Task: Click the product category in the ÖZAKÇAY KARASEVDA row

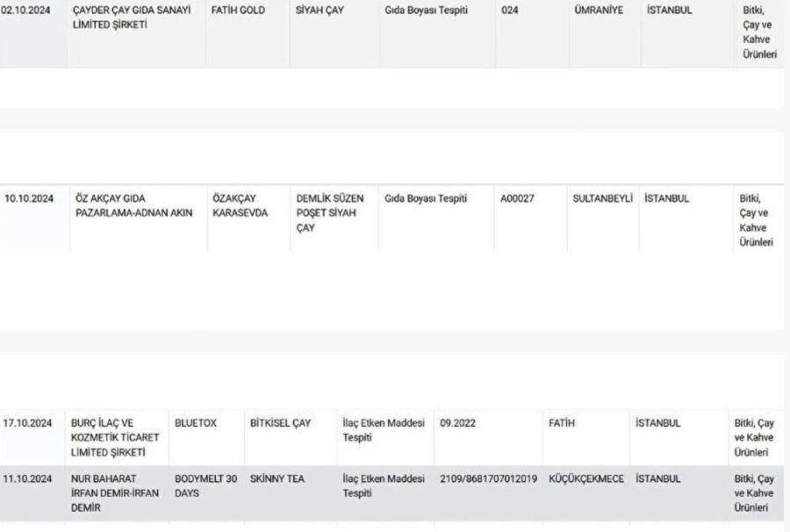Action: (757, 220)
